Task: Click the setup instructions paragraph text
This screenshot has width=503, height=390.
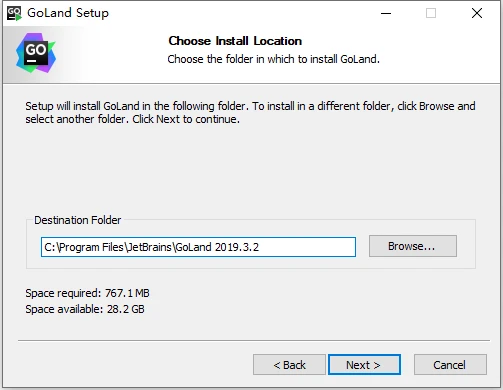Action: 250,112
